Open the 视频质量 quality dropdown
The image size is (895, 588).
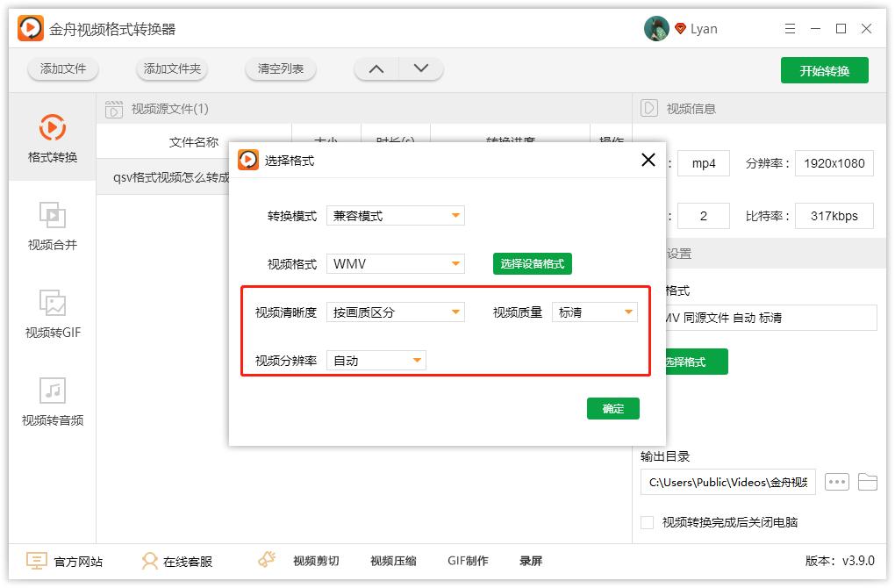594,312
